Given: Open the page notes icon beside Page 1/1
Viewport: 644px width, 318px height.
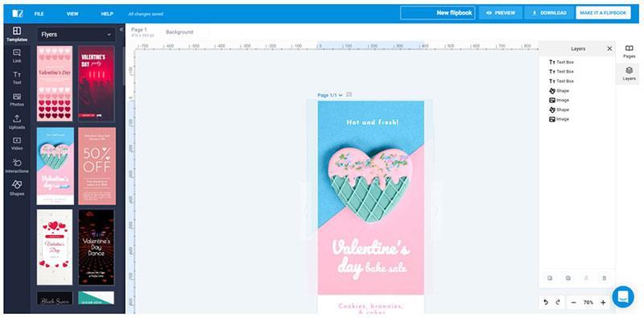Looking at the screenshot, I should (349, 94).
